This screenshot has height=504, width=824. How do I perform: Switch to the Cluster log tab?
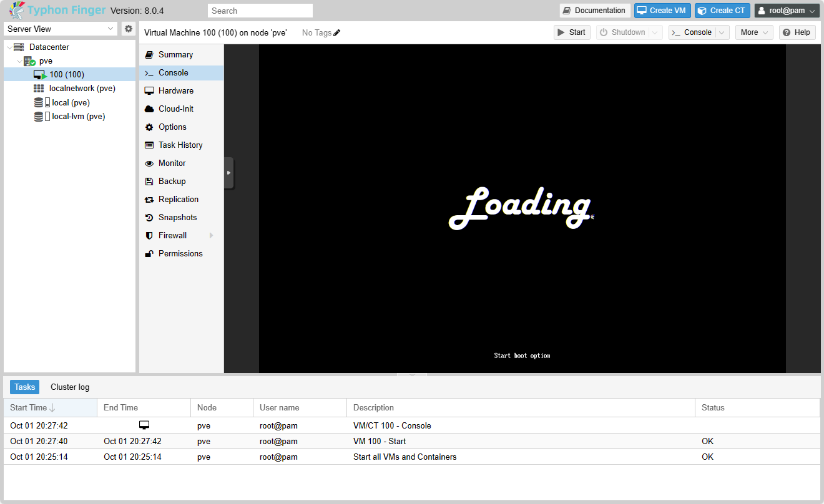tap(69, 387)
